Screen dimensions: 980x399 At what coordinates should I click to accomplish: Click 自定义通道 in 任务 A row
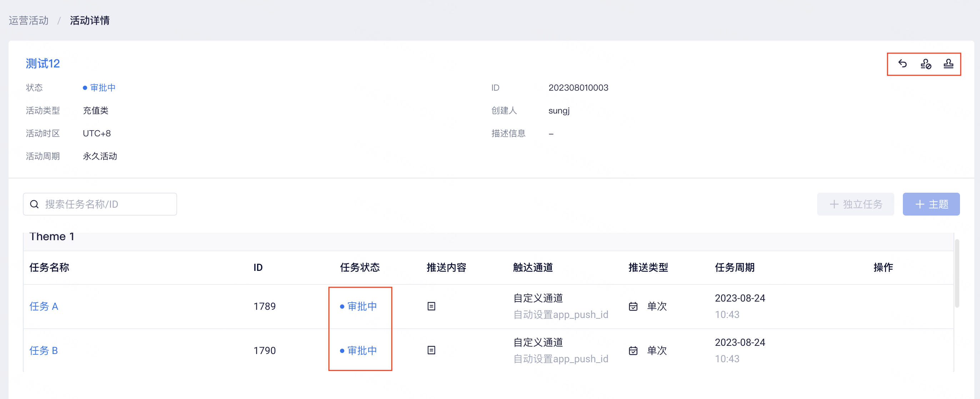[x=538, y=298]
